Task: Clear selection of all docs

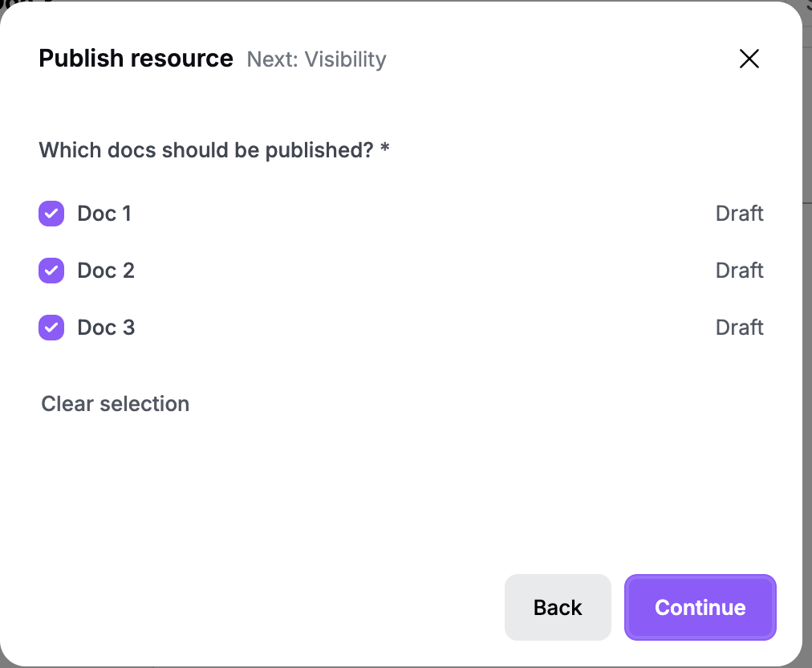Action: click(115, 404)
